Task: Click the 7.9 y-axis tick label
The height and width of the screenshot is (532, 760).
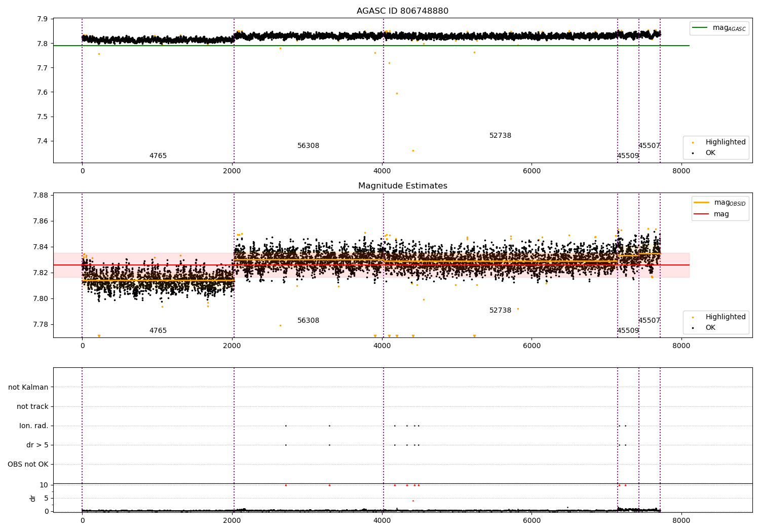Action: click(x=43, y=19)
